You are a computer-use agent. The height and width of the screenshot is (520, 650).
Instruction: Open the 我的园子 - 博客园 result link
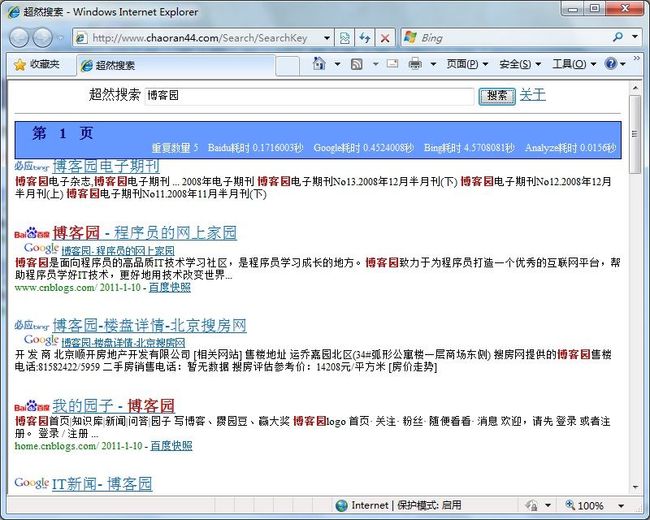(x=114, y=405)
